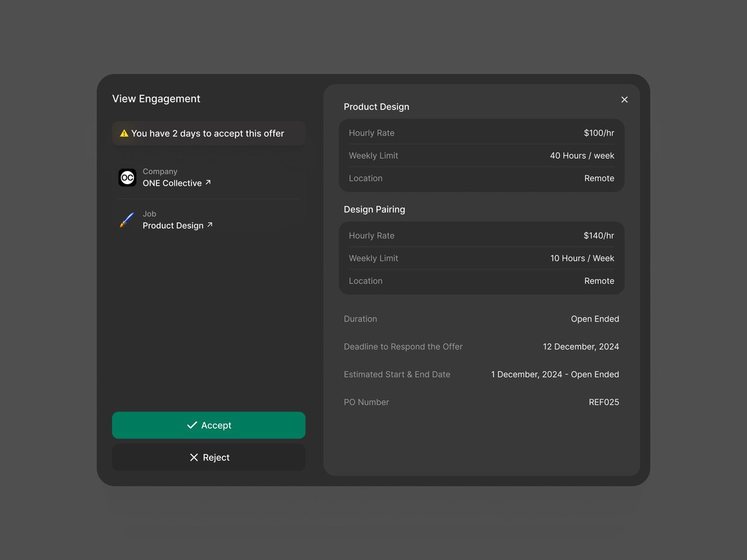Click Weekly Limit label in Product Design
This screenshot has height=560, width=747.
point(374,156)
